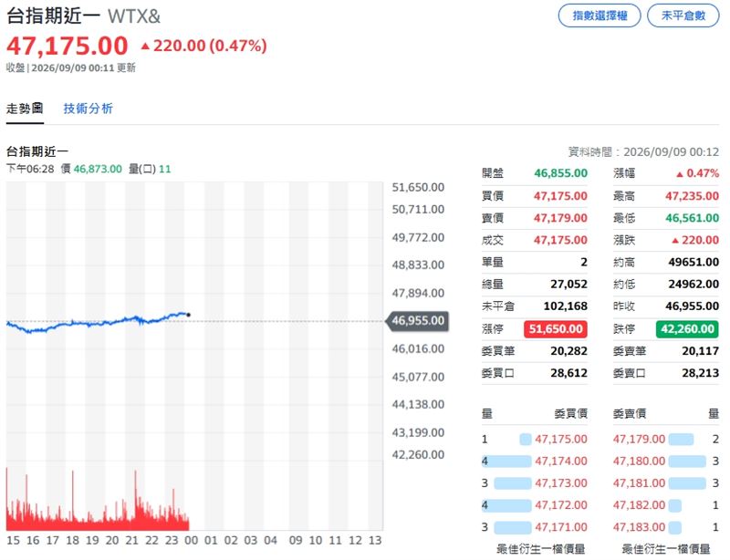Click the 單量 value 2

[x=584, y=262]
